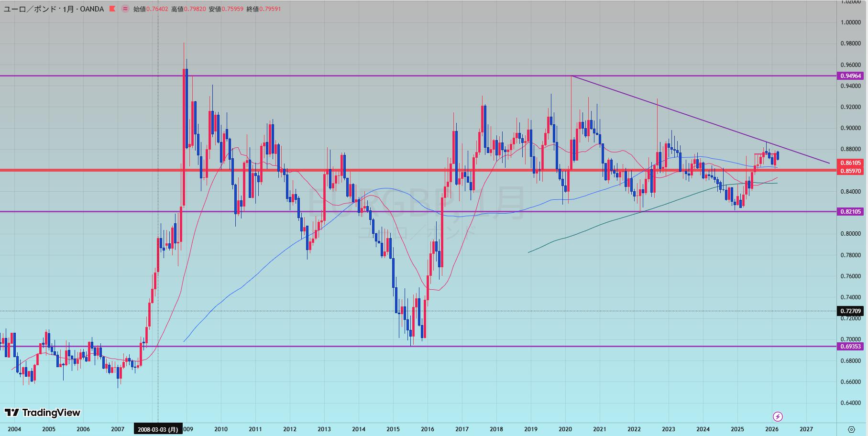
Task: Click the 2020 label on the time axis
Action: [x=565, y=429]
